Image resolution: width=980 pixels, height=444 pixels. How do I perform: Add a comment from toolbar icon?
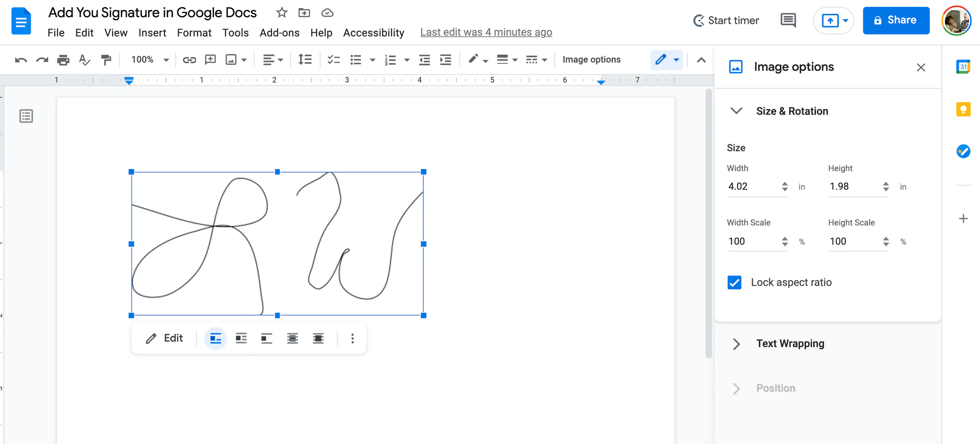(x=210, y=60)
